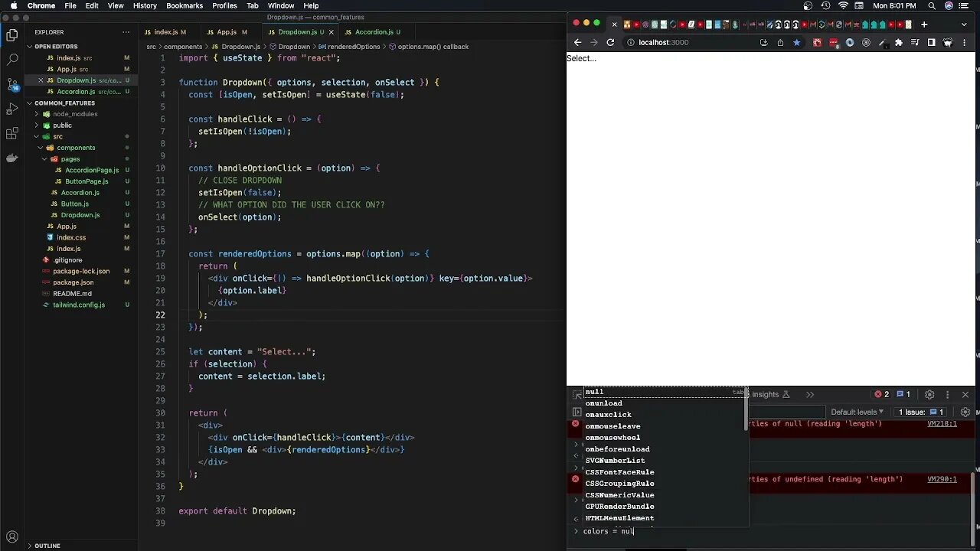Expand the public folder
Image resolution: width=980 pixels, height=551 pixels.
pyautogui.click(x=62, y=126)
